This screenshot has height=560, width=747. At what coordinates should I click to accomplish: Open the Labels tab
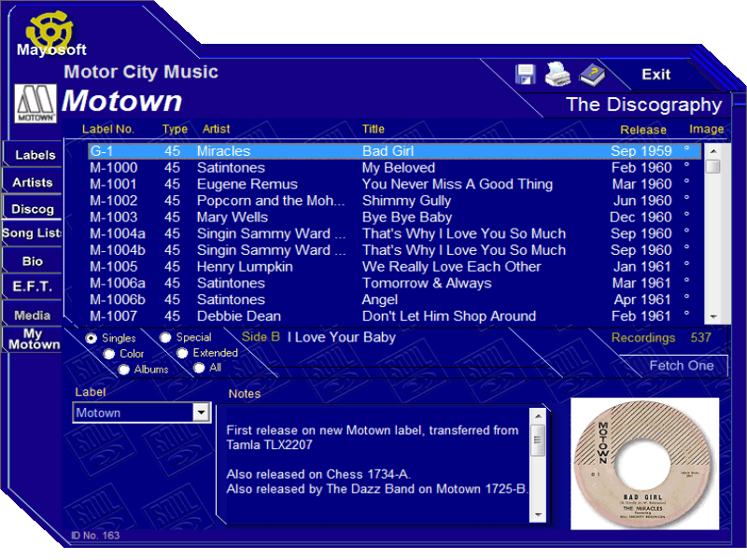33,154
